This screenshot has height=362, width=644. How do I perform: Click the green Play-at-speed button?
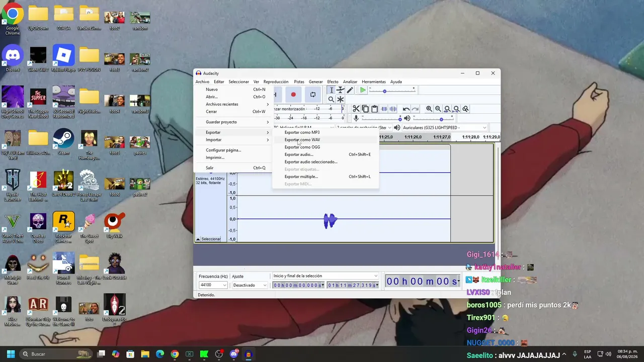(363, 90)
